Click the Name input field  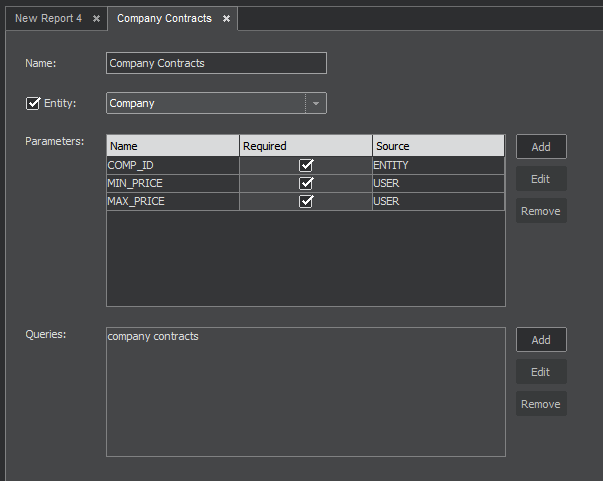click(216, 63)
